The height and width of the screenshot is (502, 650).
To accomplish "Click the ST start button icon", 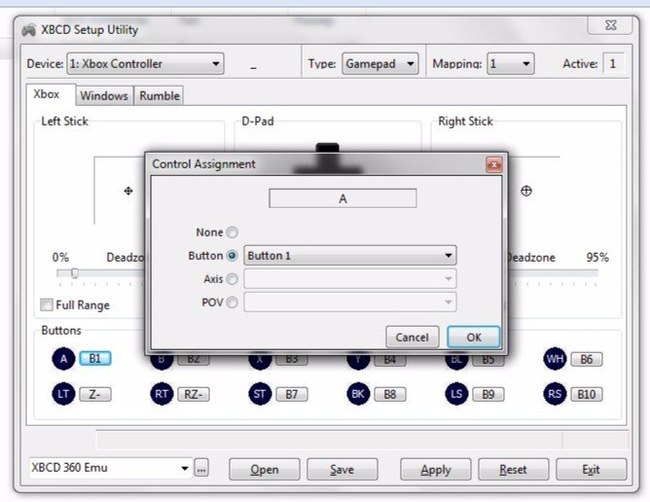I will (x=260, y=394).
